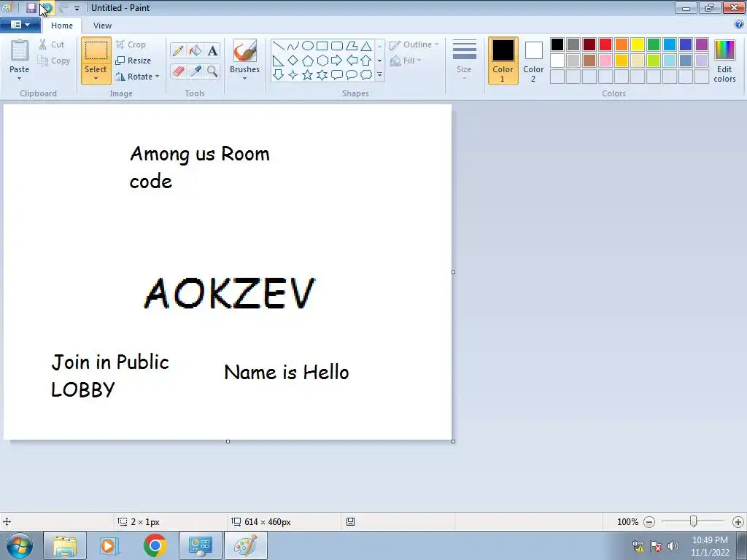
Task: Click the Edit colors button
Action: point(724,61)
